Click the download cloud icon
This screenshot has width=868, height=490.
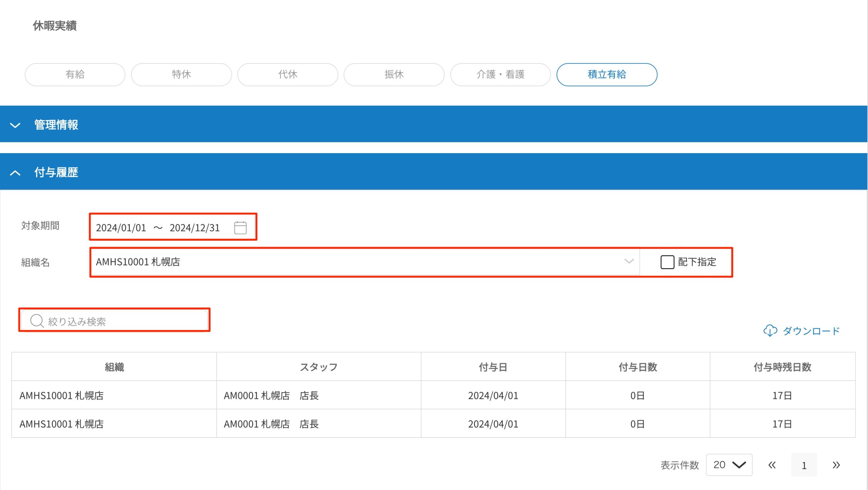tap(770, 330)
